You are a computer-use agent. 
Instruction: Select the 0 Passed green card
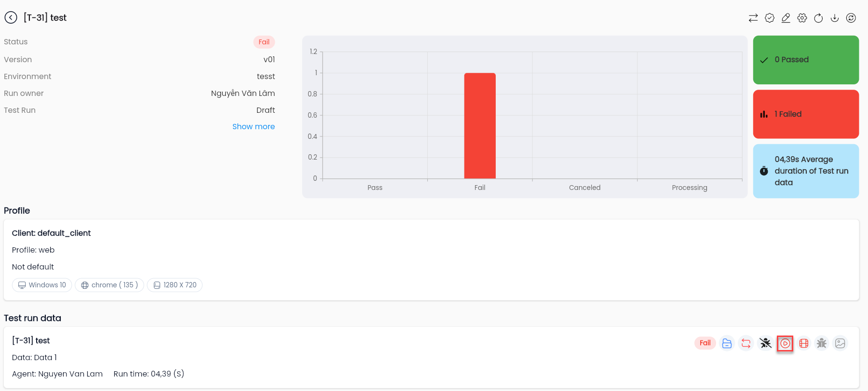click(806, 60)
